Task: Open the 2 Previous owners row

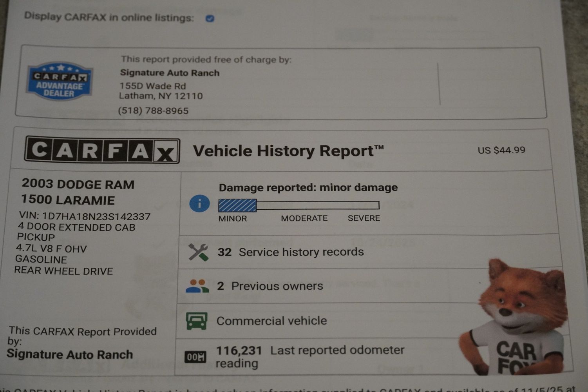Action: click(x=270, y=286)
